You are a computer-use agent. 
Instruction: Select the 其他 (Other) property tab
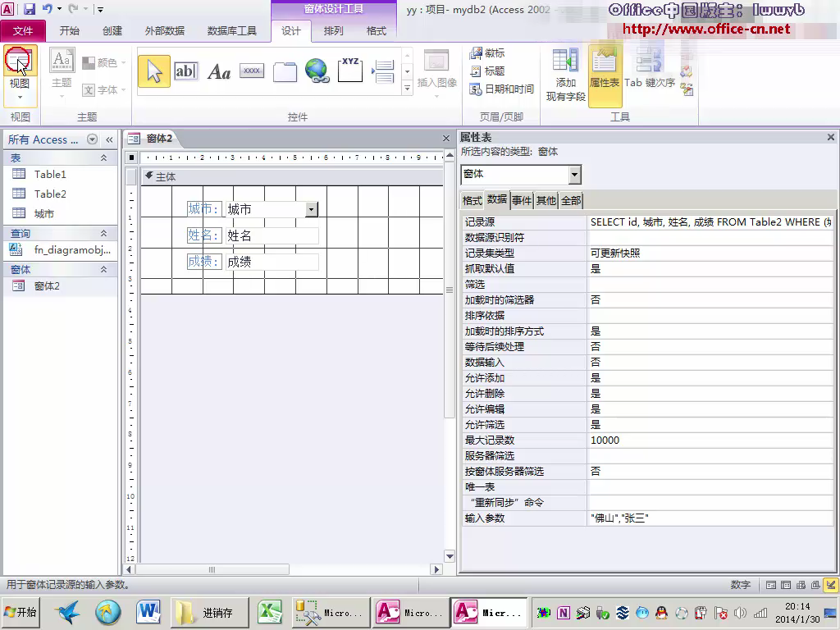click(546, 200)
